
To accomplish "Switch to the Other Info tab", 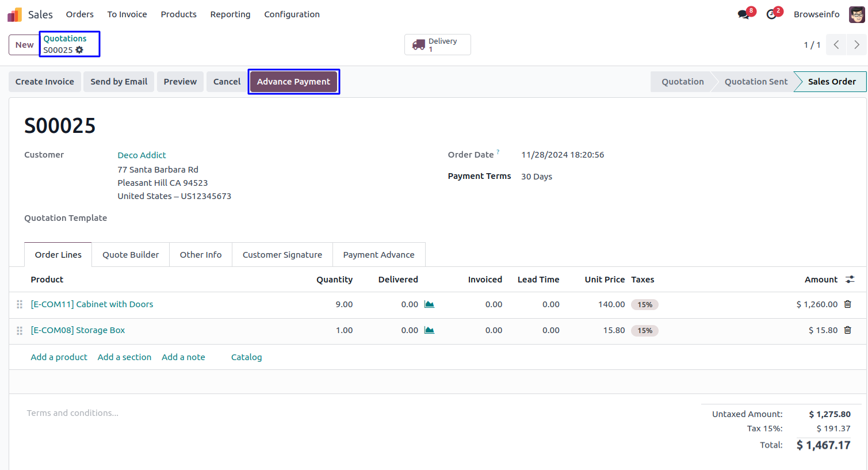I will (x=200, y=255).
